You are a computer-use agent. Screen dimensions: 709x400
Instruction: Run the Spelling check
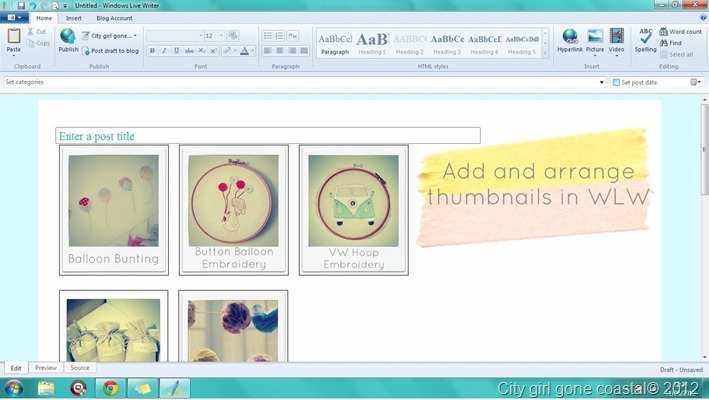coord(645,40)
